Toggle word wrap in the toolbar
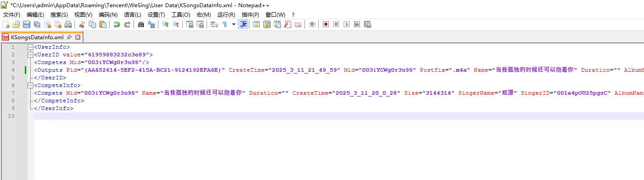The height and width of the screenshot is (180, 644). [x=215, y=24]
